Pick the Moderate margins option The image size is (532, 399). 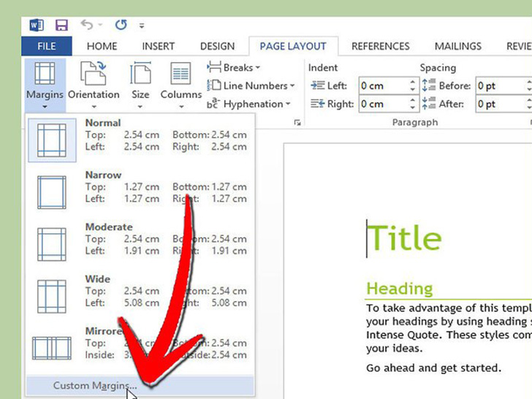click(140, 240)
